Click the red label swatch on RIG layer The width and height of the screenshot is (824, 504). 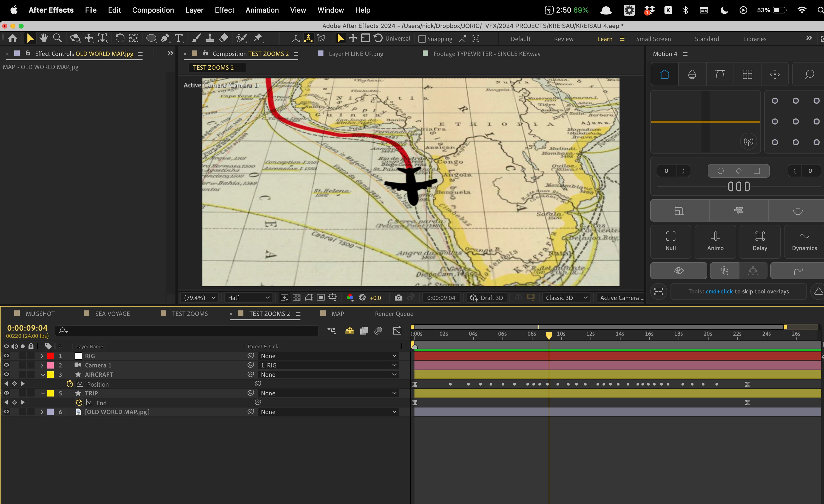[50, 356]
